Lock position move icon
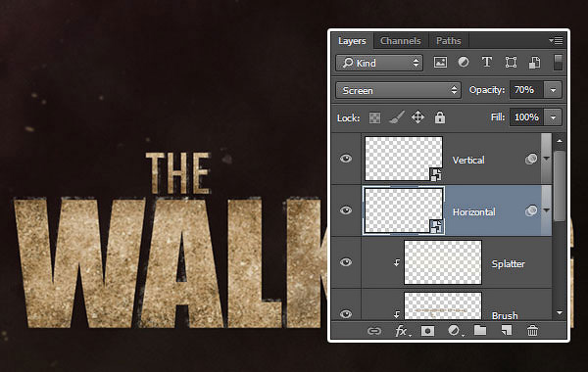The height and width of the screenshot is (372, 588). (417, 117)
